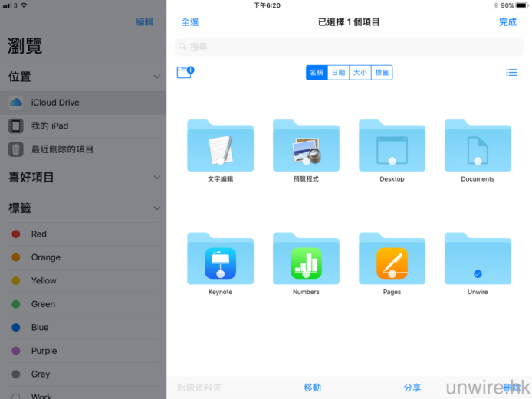Sort by 日期 tab

click(x=338, y=73)
